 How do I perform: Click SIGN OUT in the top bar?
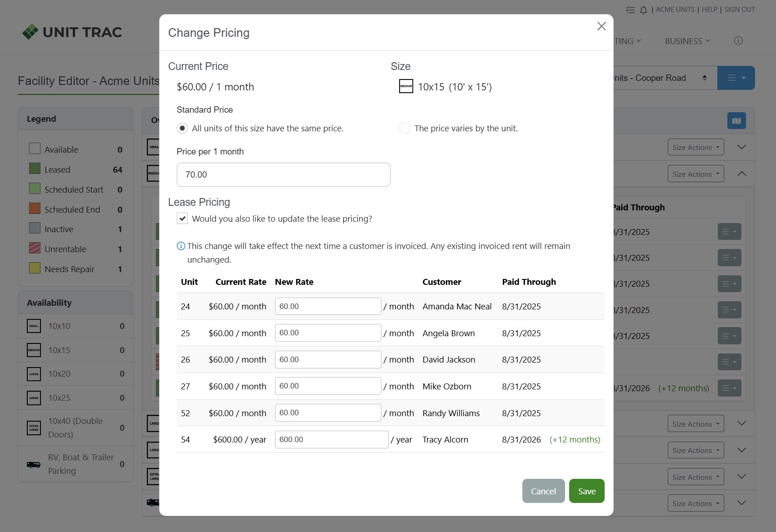[x=740, y=10]
